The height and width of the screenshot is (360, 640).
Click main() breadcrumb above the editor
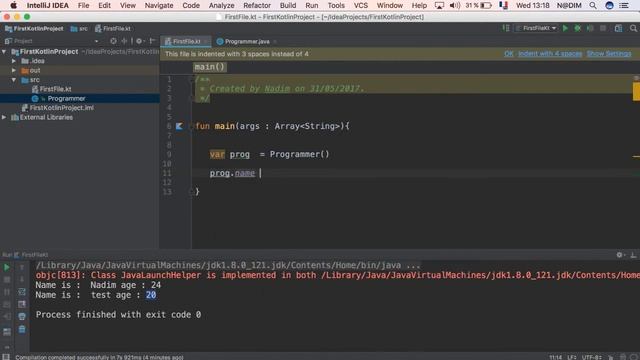point(210,67)
